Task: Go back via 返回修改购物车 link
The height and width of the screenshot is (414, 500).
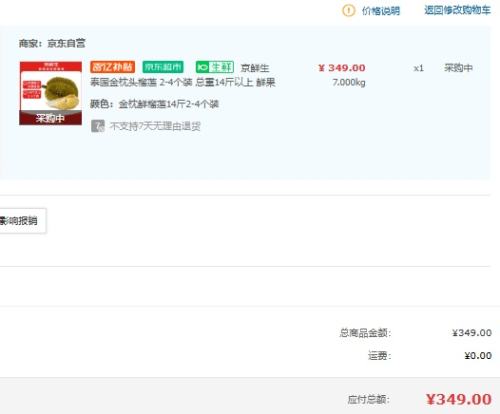Action: pos(457,10)
